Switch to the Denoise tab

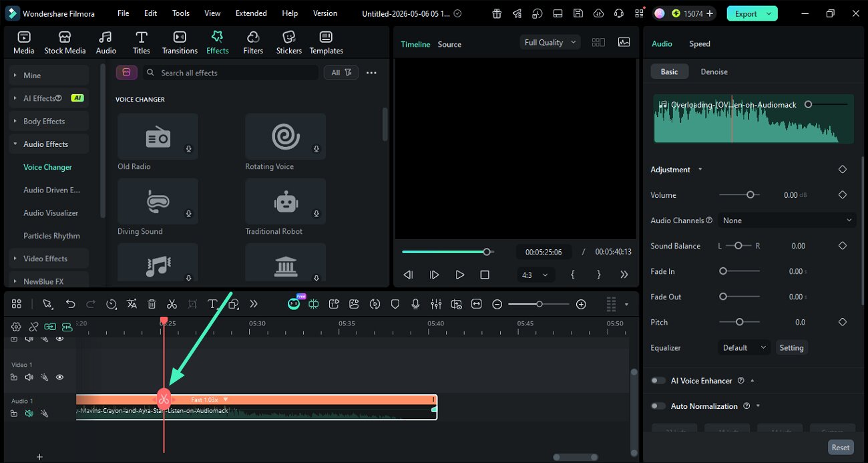point(714,71)
